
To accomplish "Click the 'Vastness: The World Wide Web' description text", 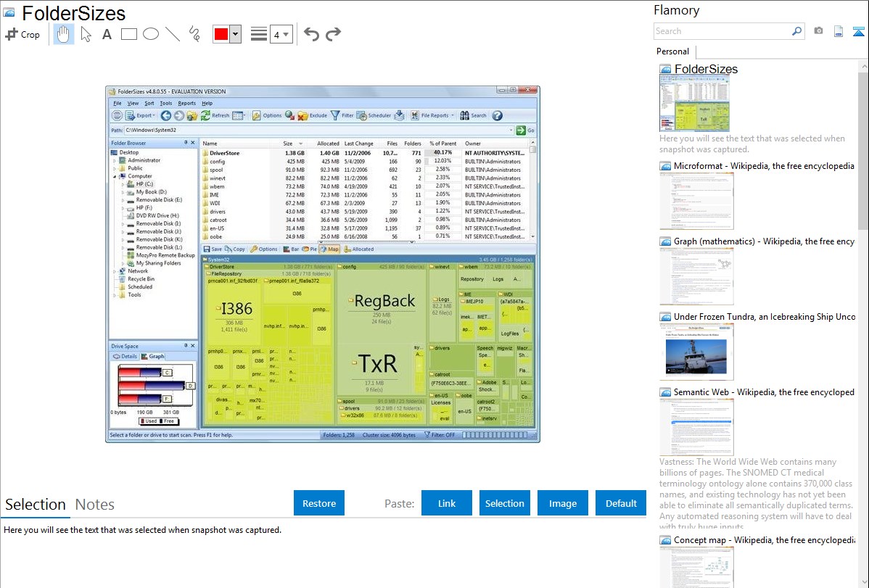I will point(757,494).
